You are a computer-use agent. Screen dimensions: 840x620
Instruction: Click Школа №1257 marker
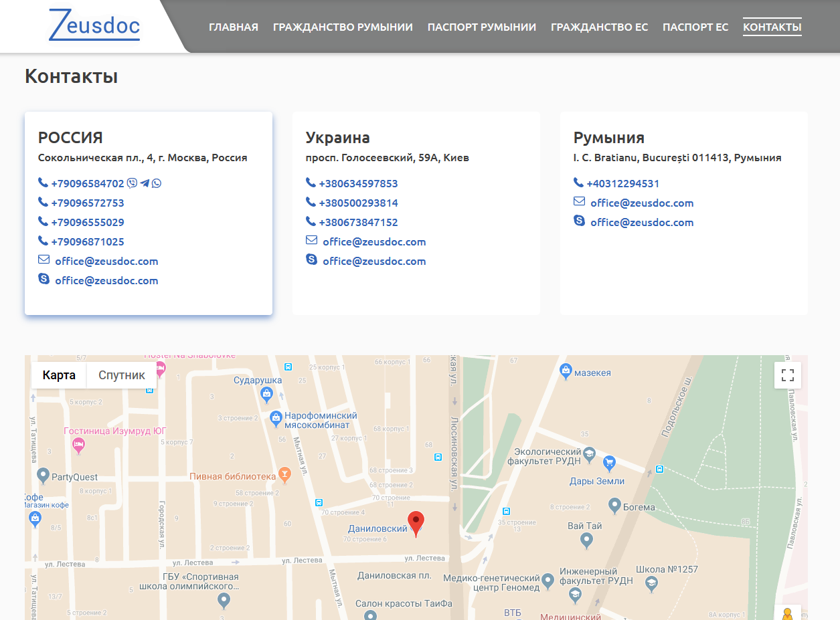[x=651, y=584]
